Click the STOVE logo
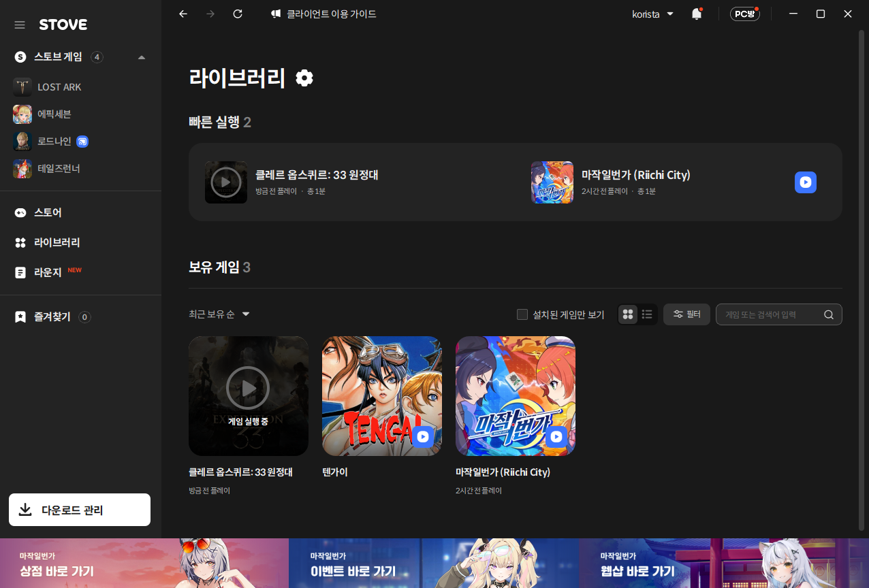Screen dimensions: 869x588 pyautogui.click(x=63, y=25)
